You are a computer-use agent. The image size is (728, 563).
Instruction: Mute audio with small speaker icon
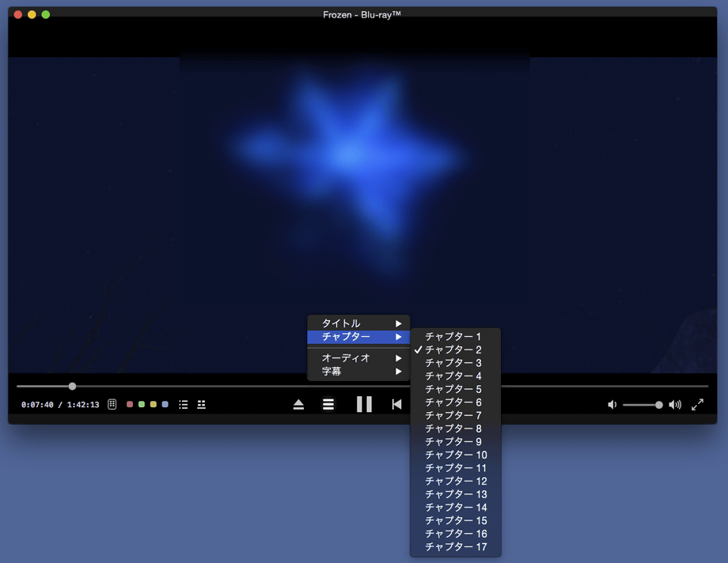(612, 405)
